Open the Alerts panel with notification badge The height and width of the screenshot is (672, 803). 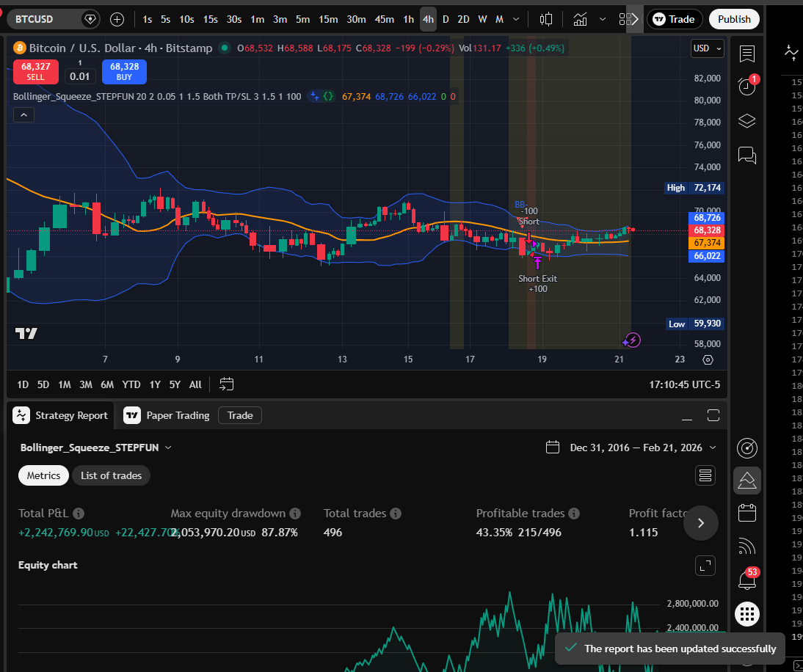coord(746,86)
